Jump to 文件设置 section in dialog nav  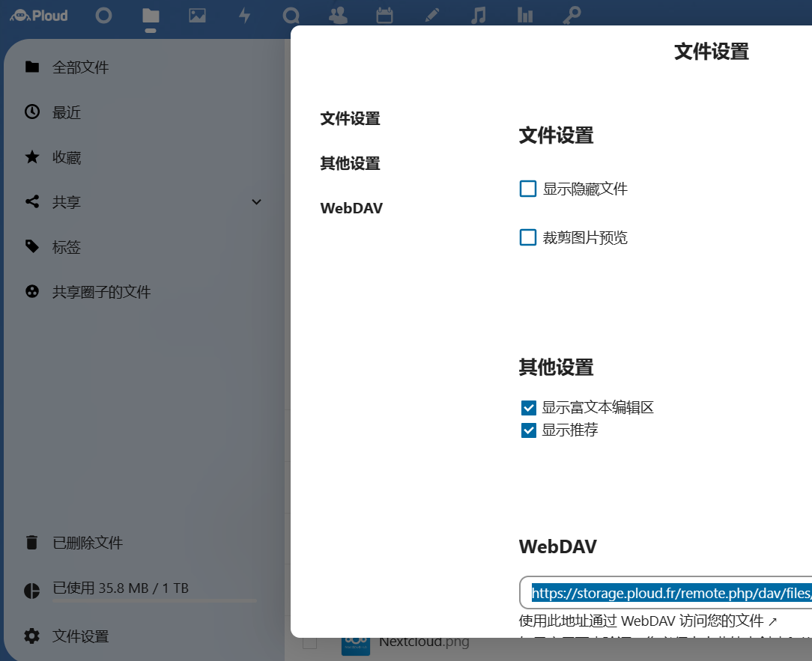[x=350, y=118]
